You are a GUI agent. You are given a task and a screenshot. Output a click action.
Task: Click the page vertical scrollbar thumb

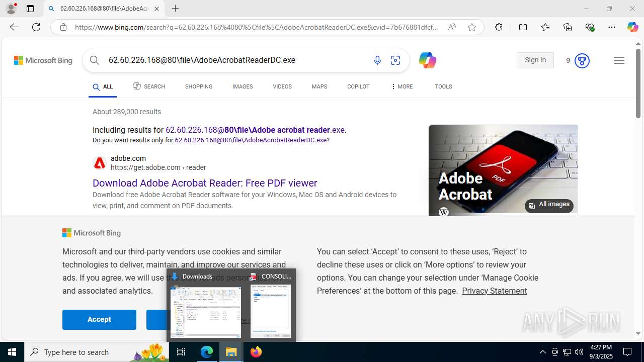point(638,84)
